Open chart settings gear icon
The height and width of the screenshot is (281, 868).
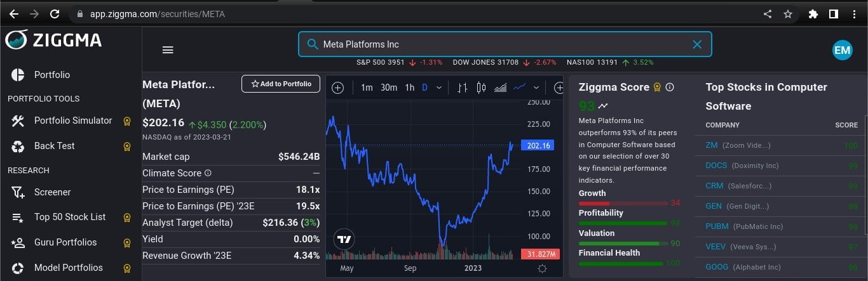tap(542, 268)
